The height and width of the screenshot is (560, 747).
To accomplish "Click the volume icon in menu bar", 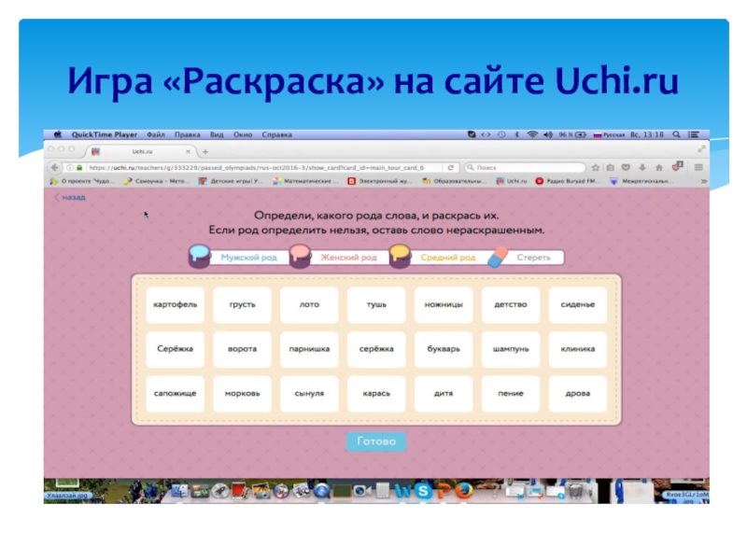I will click(x=548, y=134).
